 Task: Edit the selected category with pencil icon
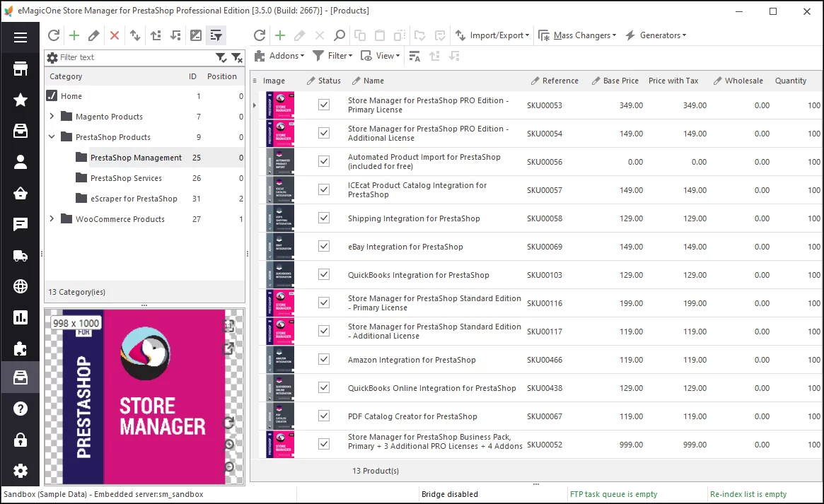click(93, 35)
